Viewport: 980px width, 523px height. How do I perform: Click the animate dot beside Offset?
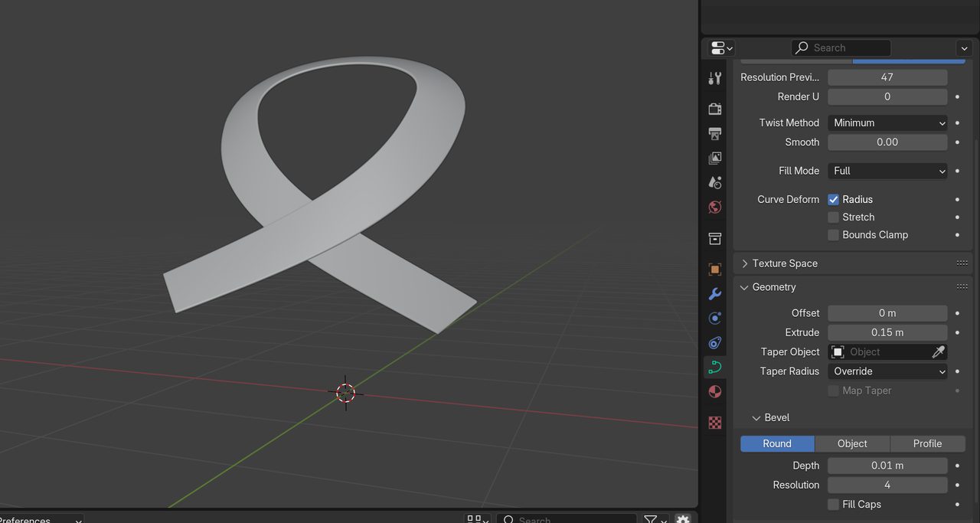click(x=957, y=313)
